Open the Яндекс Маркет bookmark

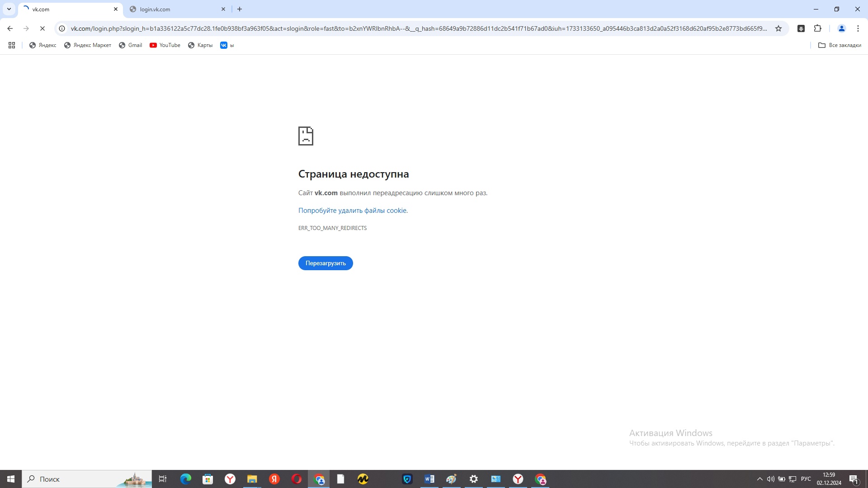[88, 45]
